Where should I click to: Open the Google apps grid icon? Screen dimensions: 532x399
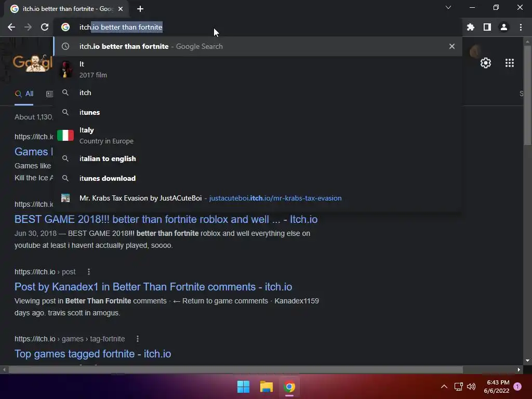tap(509, 63)
